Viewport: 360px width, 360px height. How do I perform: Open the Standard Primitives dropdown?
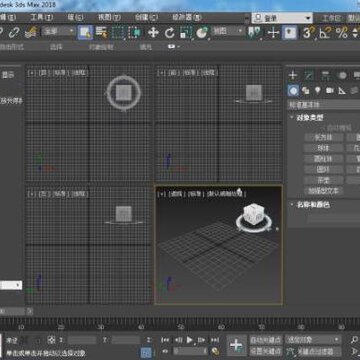[324, 105]
